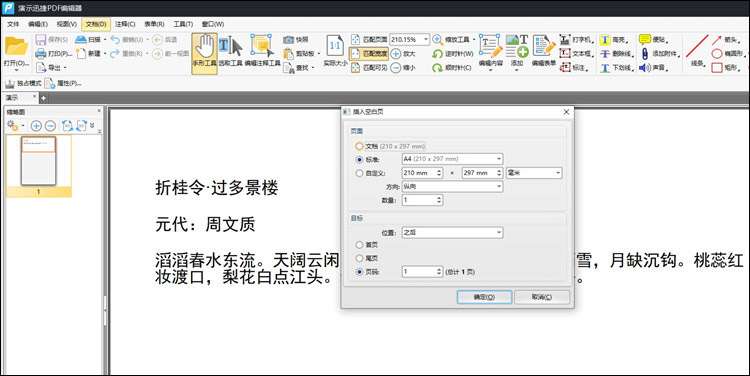Select the Hand tool (手形工具)
Screen dimensions: 750x376
205,53
